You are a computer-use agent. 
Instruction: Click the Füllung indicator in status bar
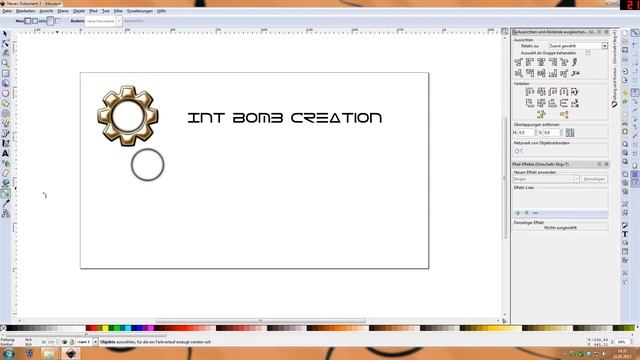7,340
